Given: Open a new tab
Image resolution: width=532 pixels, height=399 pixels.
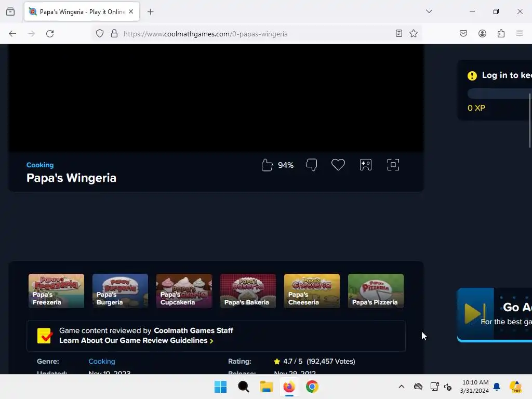Looking at the screenshot, I should point(151,12).
